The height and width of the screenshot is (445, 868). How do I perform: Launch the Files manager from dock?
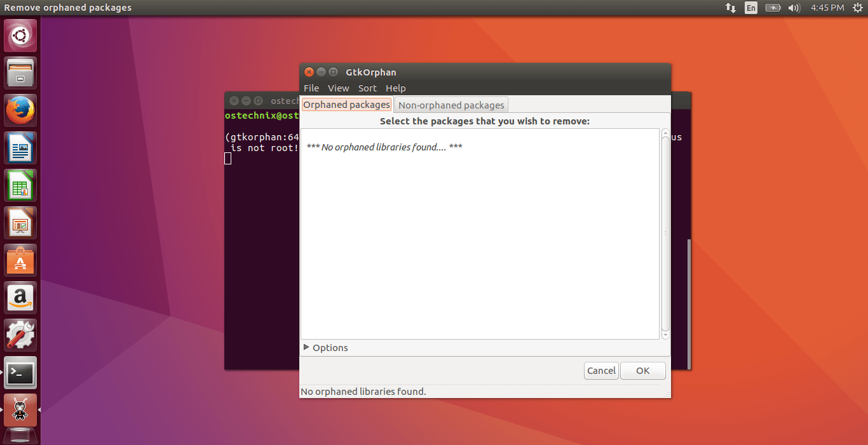20,73
